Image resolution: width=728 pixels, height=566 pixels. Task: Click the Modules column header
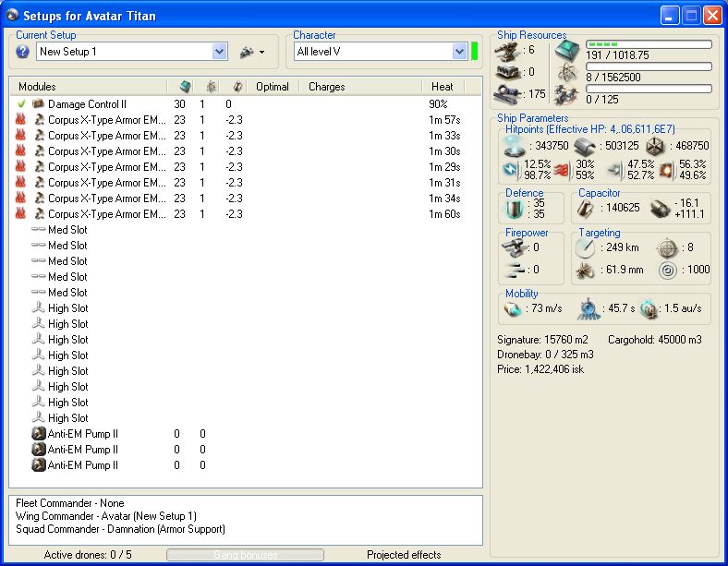(37, 87)
